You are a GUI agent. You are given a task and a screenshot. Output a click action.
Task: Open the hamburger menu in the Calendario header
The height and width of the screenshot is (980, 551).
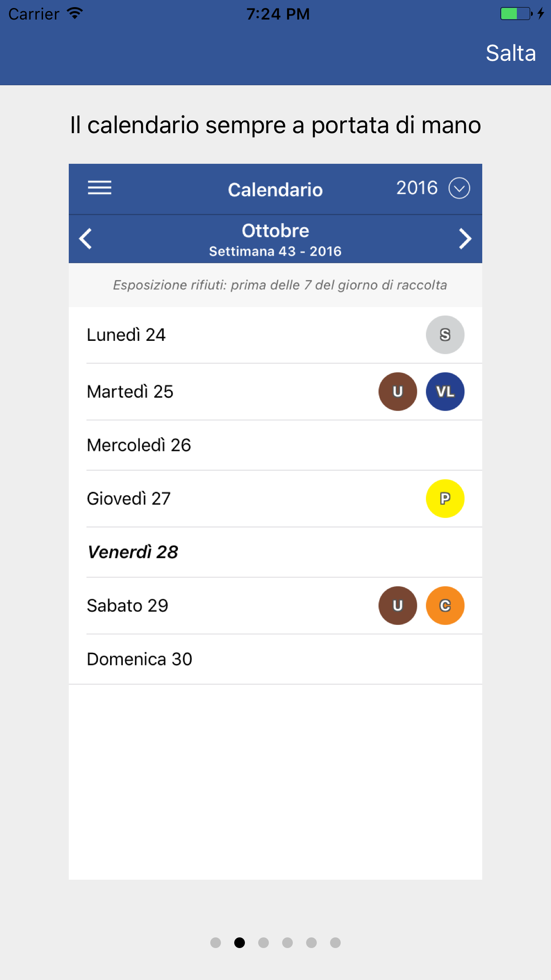coord(99,188)
